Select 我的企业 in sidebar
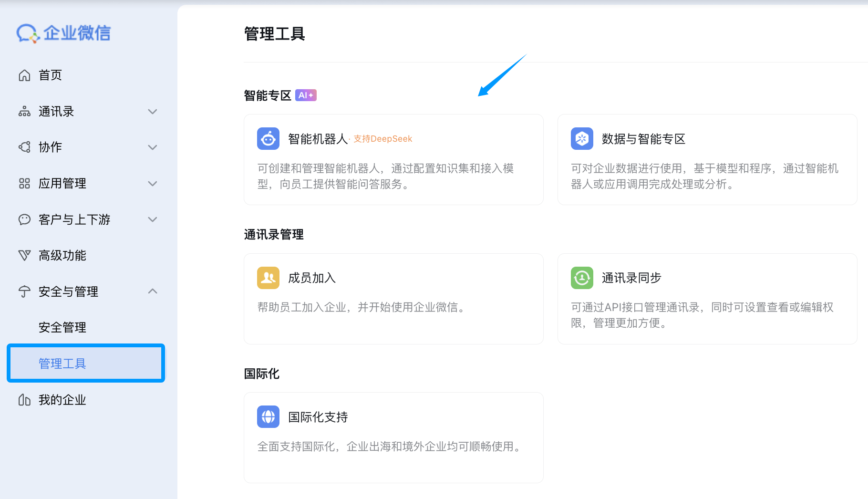 tap(62, 400)
